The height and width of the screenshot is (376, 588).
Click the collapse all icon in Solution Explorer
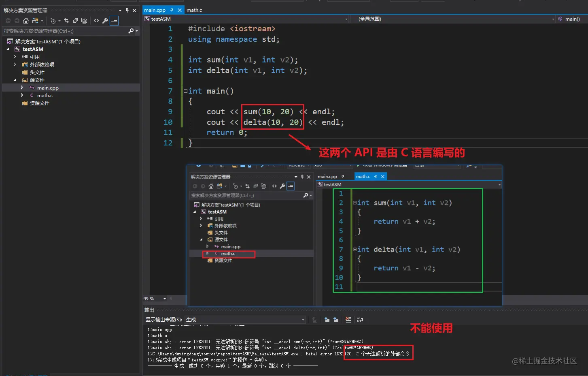point(75,21)
